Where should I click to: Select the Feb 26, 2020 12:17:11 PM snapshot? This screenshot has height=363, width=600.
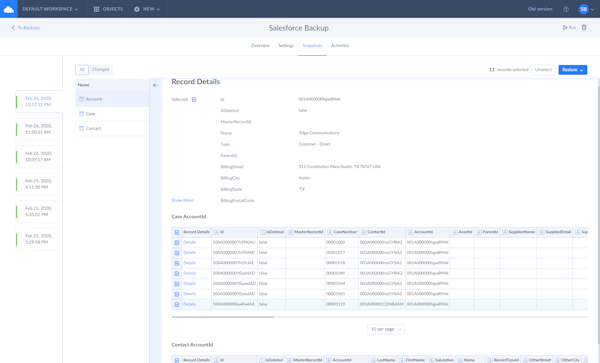39,101
